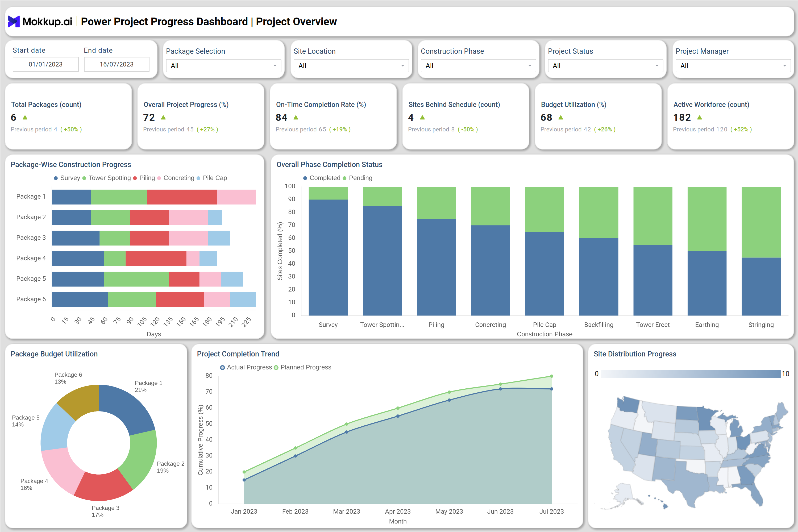Click the Package 5 green Tower Spotting segment

[136, 279]
